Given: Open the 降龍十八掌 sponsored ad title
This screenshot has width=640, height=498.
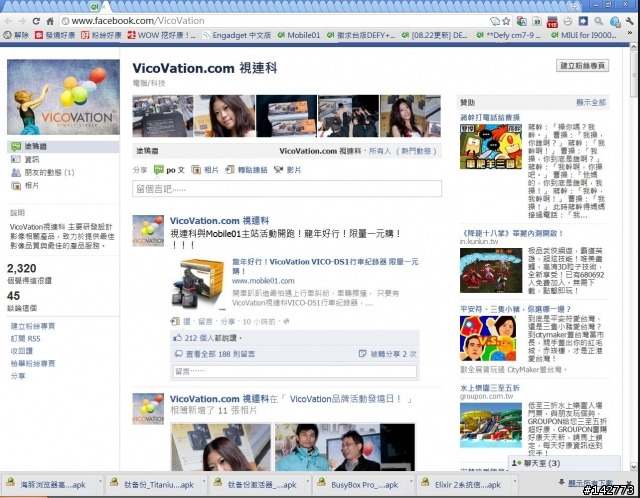Looking at the screenshot, I should 512,233.
